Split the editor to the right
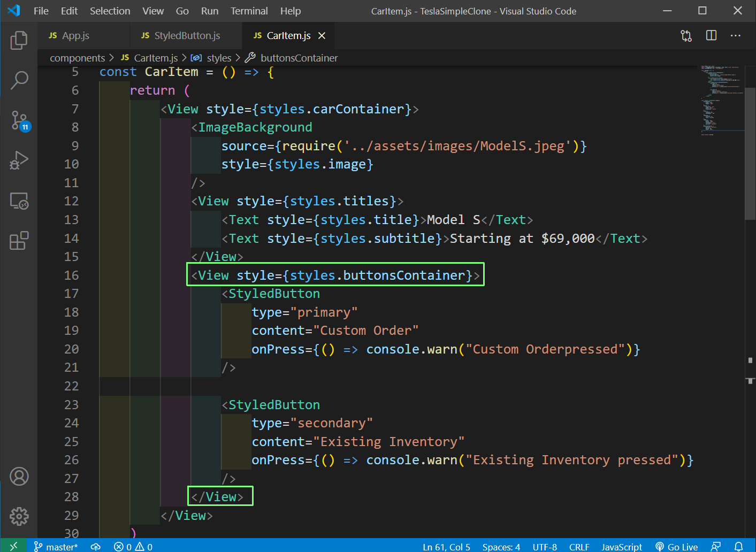Viewport: 756px width, 552px height. (x=711, y=36)
